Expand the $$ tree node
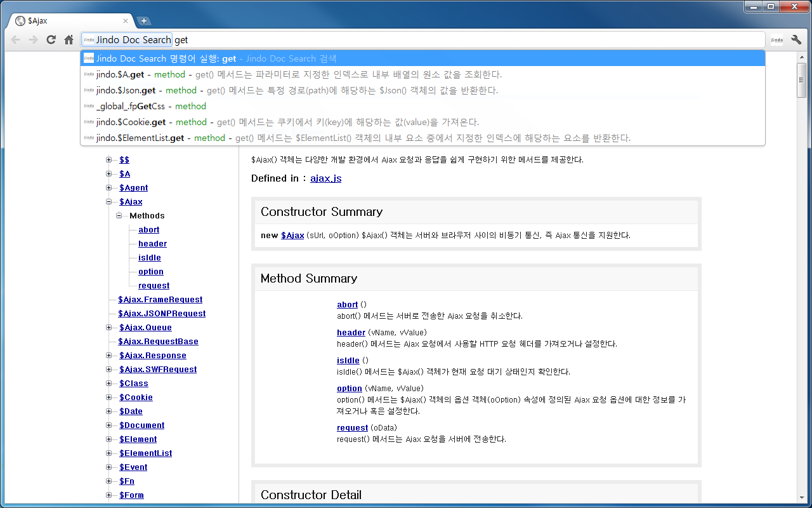 pyautogui.click(x=108, y=160)
